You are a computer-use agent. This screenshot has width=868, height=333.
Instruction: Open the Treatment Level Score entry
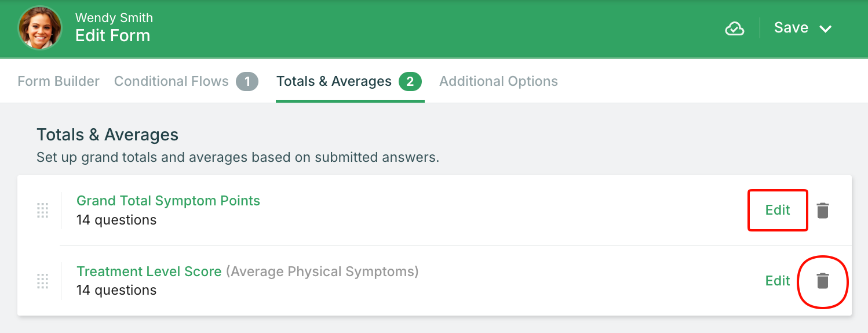(149, 272)
